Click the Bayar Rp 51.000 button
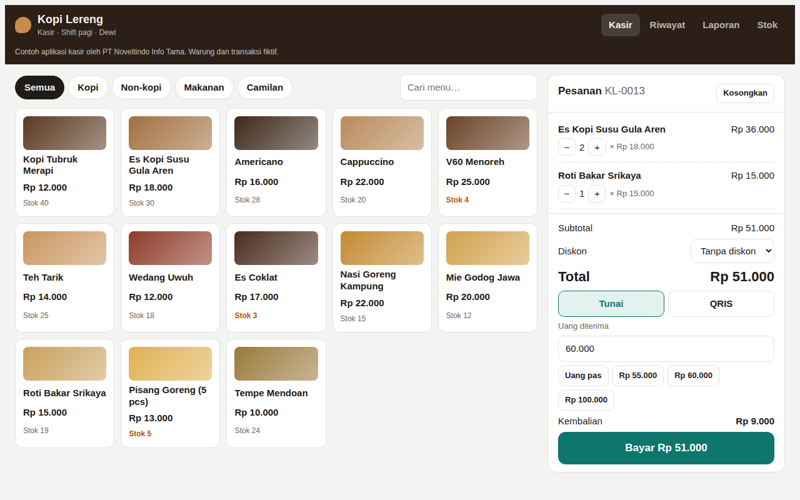The width and height of the screenshot is (800, 500). pyautogui.click(x=666, y=448)
